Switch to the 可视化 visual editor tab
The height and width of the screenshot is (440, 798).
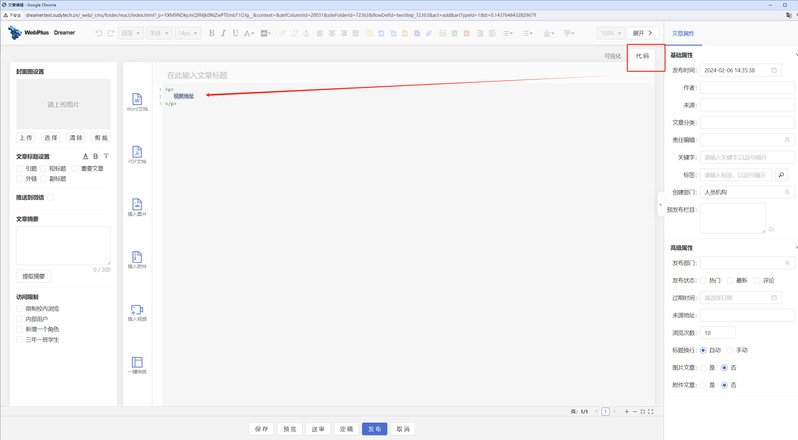612,56
